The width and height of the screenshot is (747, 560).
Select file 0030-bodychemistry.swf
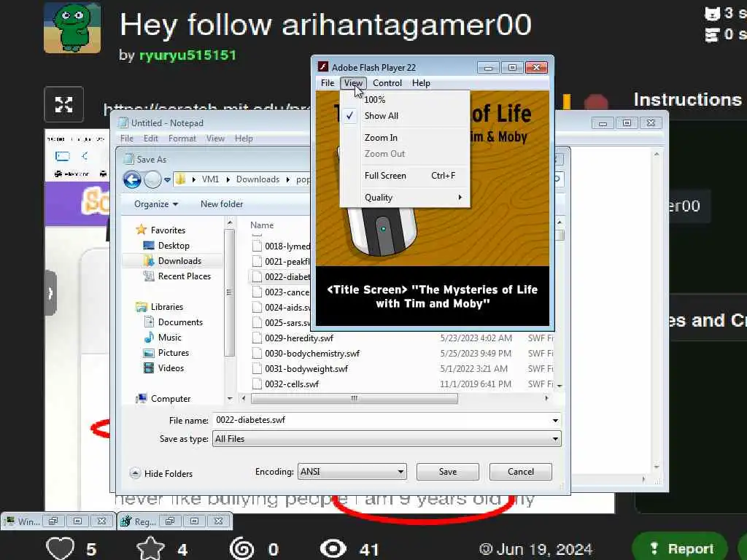[x=311, y=354]
